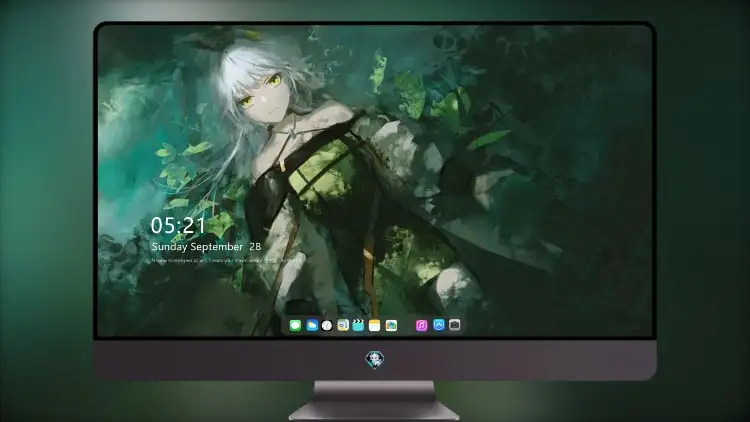The image size is (750, 422).
Task: Click the Sunday September 28 date text
Action: coord(206,246)
